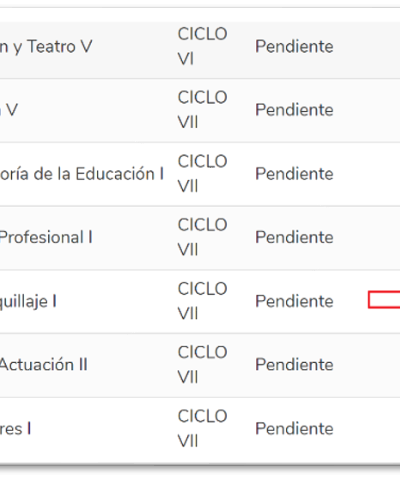Click the Pendiente status in the Actuación II row
The width and height of the screenshot is (400, 477).
(x=294, y=365)
